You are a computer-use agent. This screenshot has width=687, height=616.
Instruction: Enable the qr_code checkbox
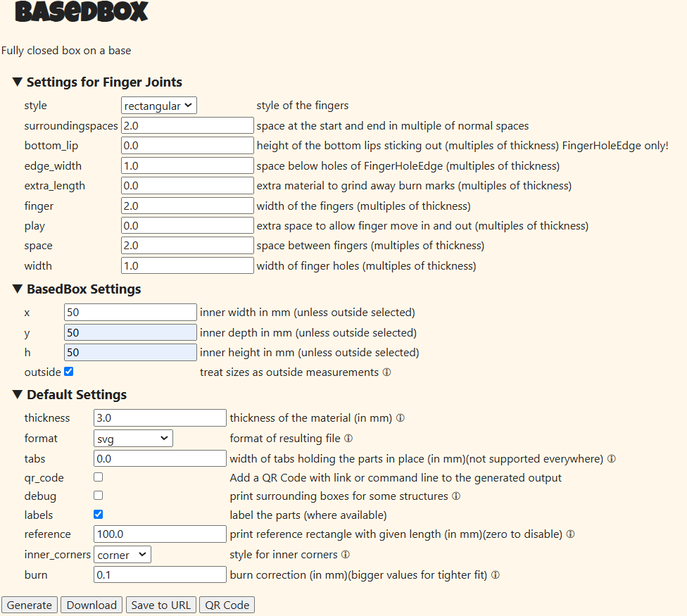tap(98, 477)
